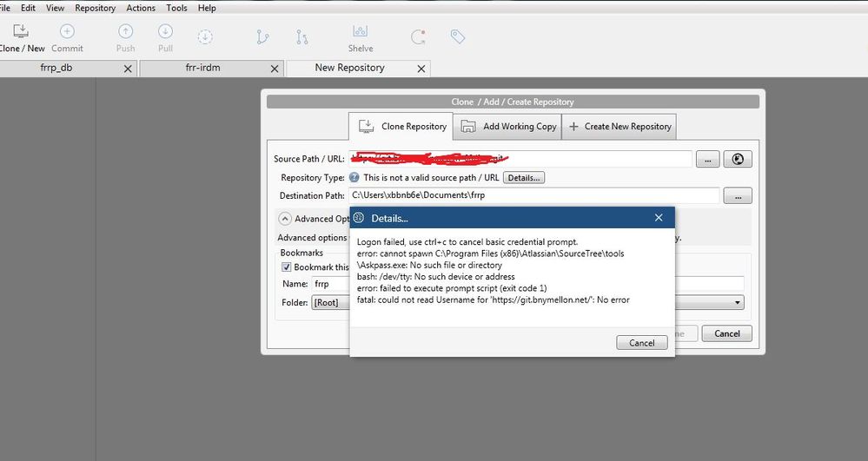Collapse the Advanced Options section
The width and height of the screenshot is (868, 461).
coord(284,219)
